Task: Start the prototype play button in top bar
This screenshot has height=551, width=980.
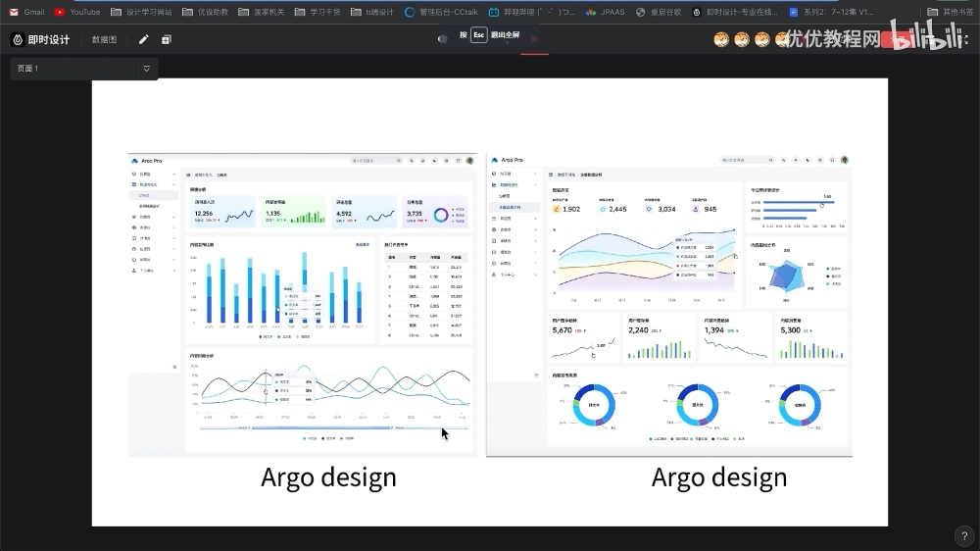Action: click(x=534, y=39)
